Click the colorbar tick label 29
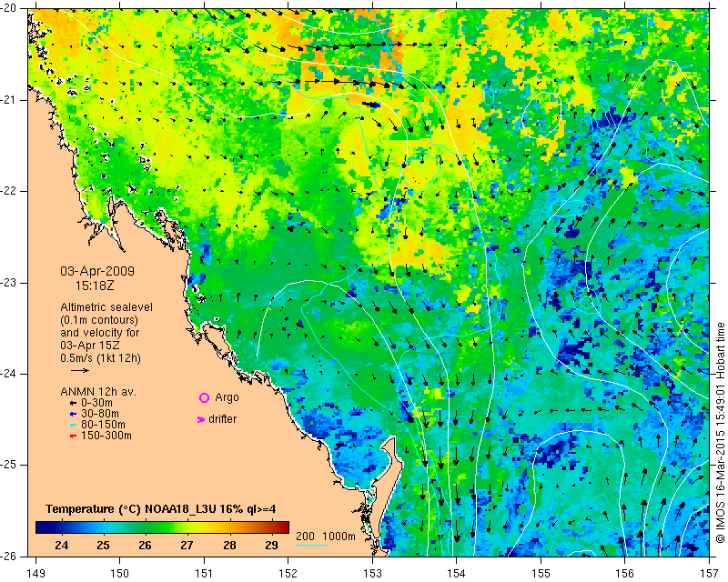 271,546
